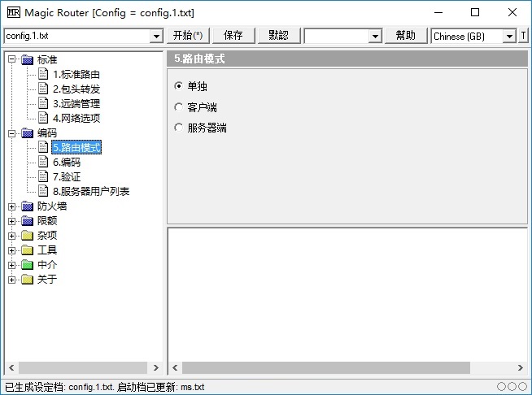Open 3.远端管理 in the tree
The height and width of the screenshot is (395, 532).
76,104
